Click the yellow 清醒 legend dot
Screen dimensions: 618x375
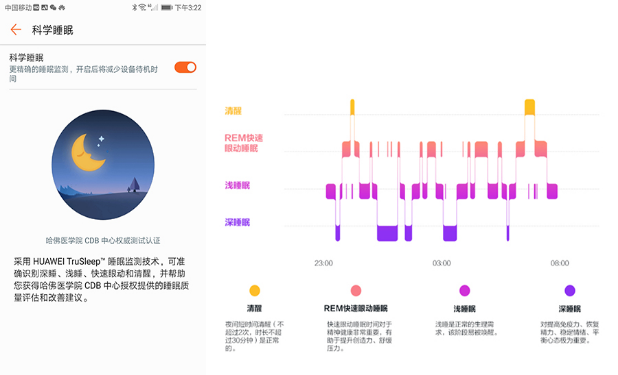click(255, 291)
